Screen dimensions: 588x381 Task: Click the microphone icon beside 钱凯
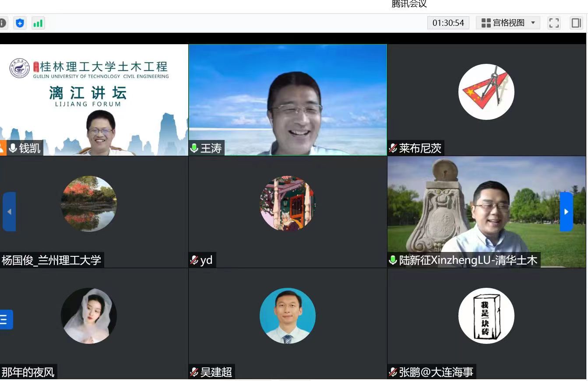click(13, 148)
